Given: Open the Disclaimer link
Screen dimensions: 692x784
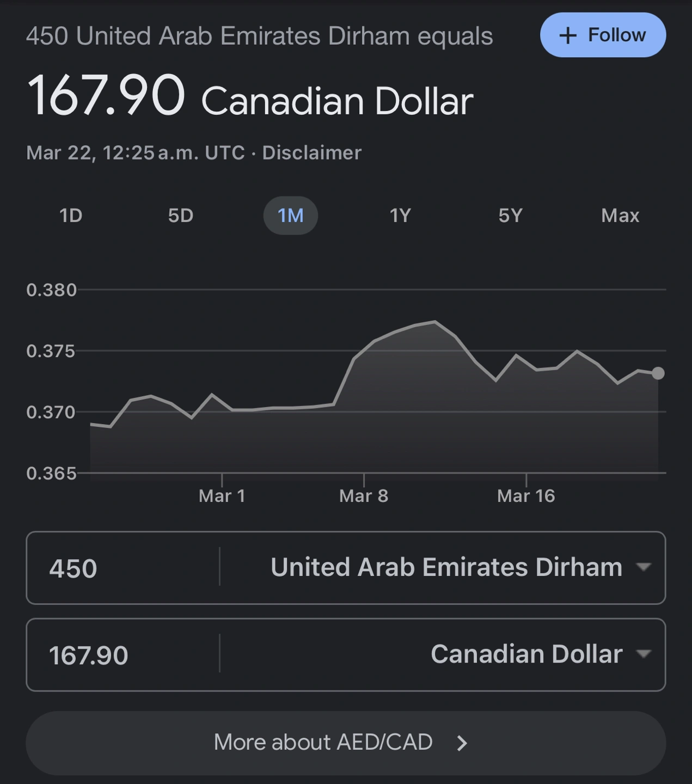Looking at the screenshot, I should coord(311,153).
